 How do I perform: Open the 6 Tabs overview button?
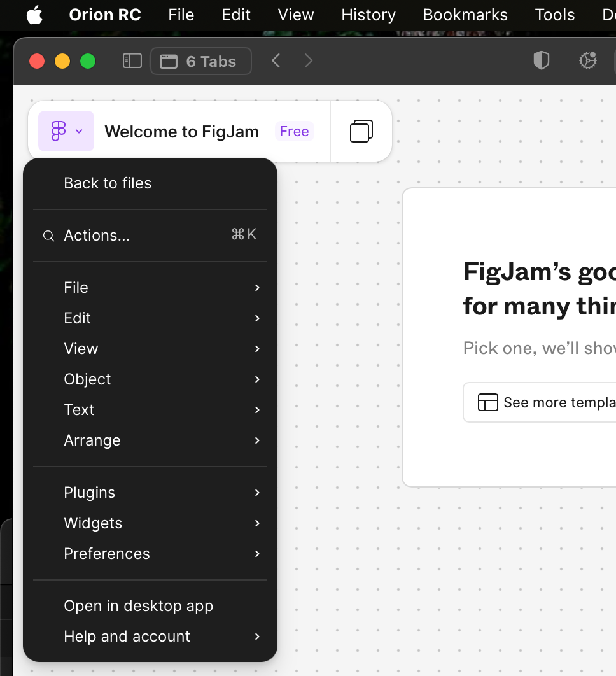pyautogui.click(x=200, y=61)
